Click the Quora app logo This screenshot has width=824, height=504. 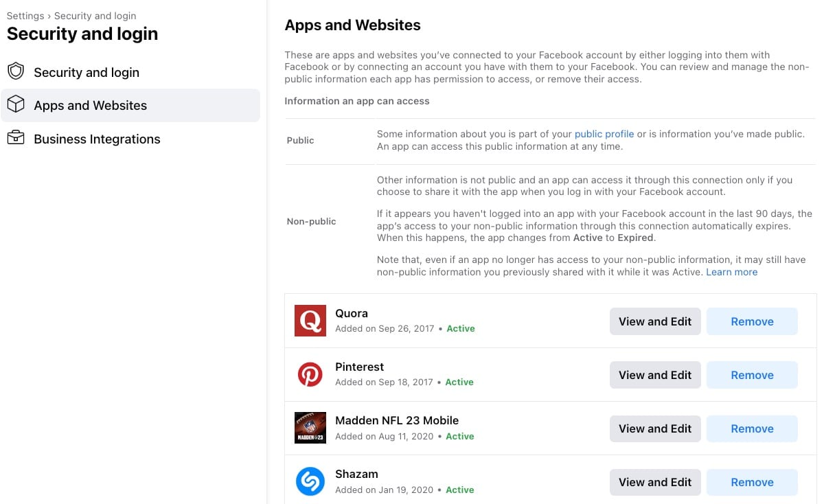[310, 321]
